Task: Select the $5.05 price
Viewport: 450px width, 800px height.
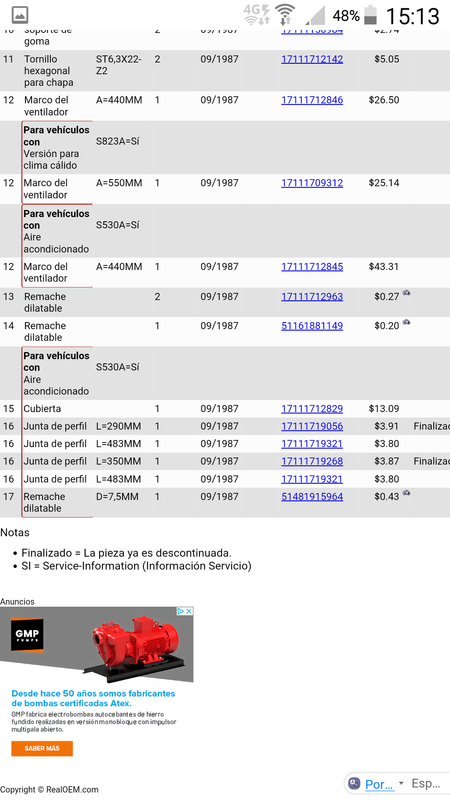Action: coord(387,59)
